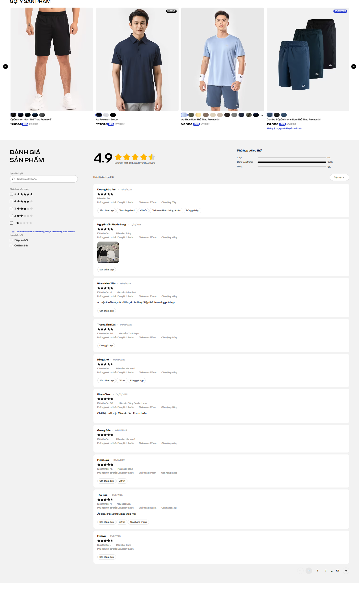This screenshot has height=592, width=364.
Task: Check the 1 star rating filter
Action: pyautogui.click(x=11, y=223)
